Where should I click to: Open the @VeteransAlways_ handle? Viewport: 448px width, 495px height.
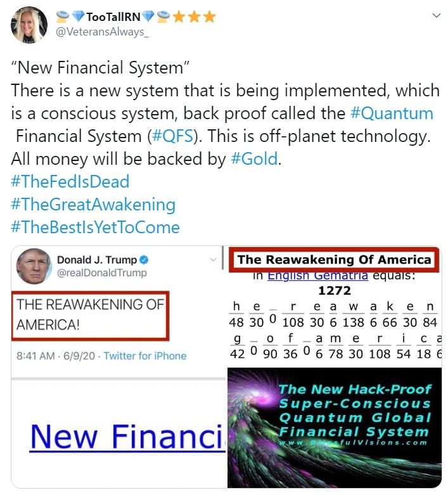click(x=102, y=32)
